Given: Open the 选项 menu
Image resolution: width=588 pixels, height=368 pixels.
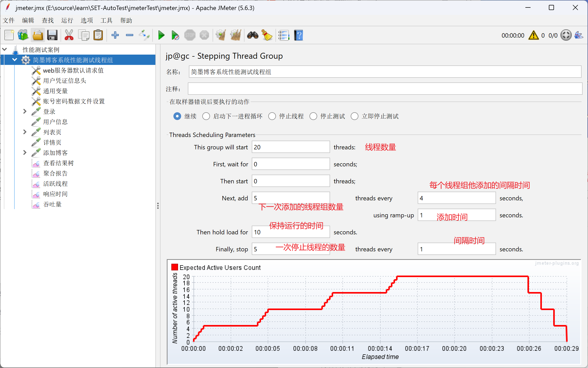Looking at the screenshot, I should [87, 20].
